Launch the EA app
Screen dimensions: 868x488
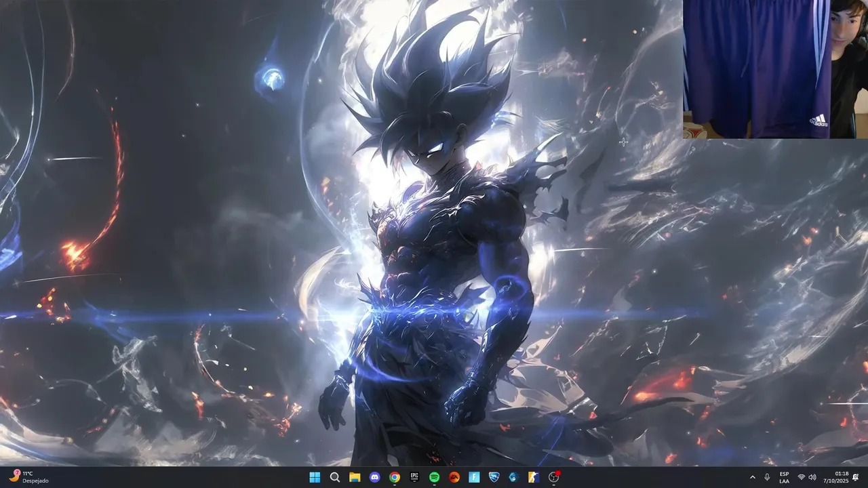pos(454,477)
